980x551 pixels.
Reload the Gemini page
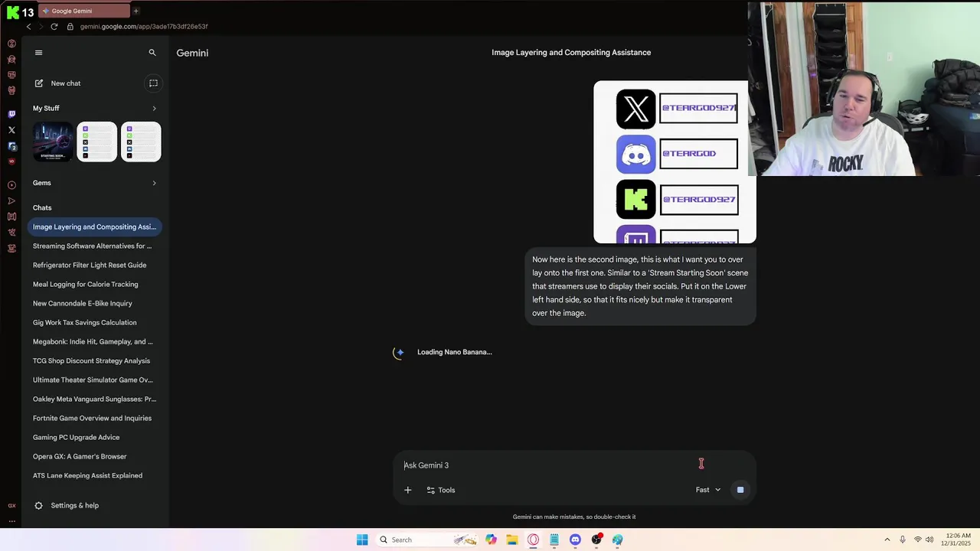[x=54, y=26]
